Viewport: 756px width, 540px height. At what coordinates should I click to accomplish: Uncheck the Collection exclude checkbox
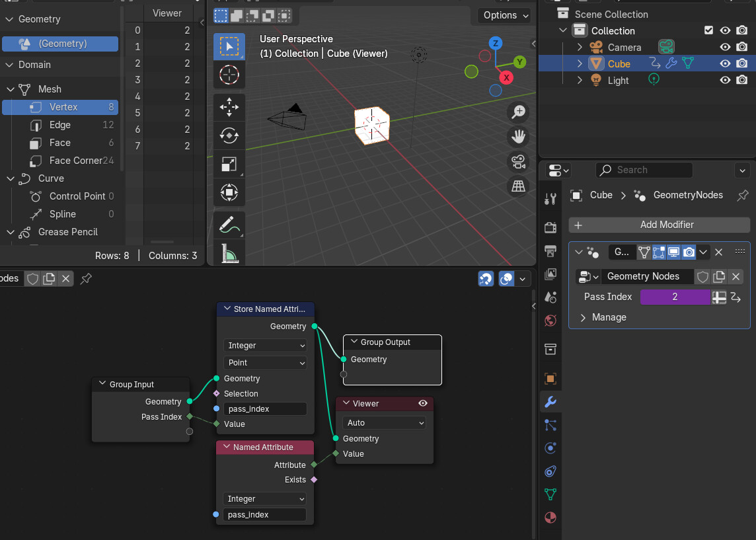[x=708, y=30]
